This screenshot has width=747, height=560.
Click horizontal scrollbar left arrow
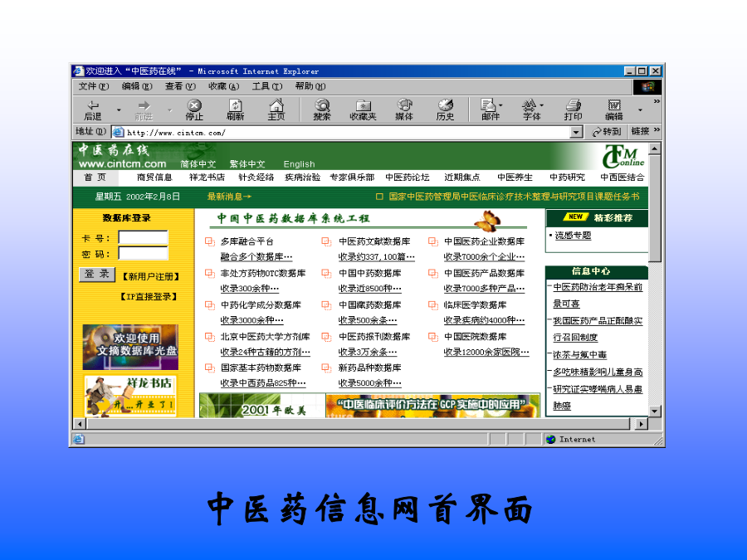pyautogui.click(x=80, y=423)
